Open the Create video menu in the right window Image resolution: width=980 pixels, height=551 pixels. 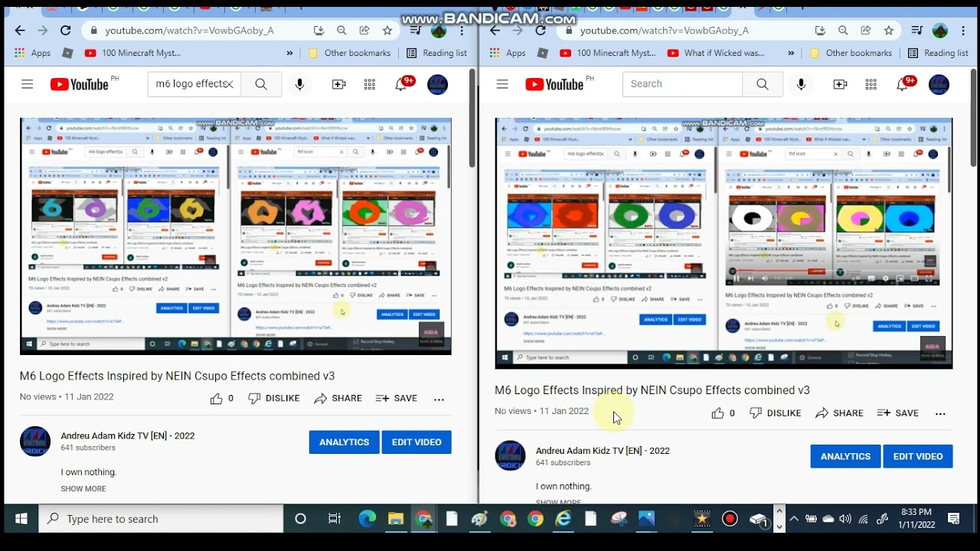(840, 84)
